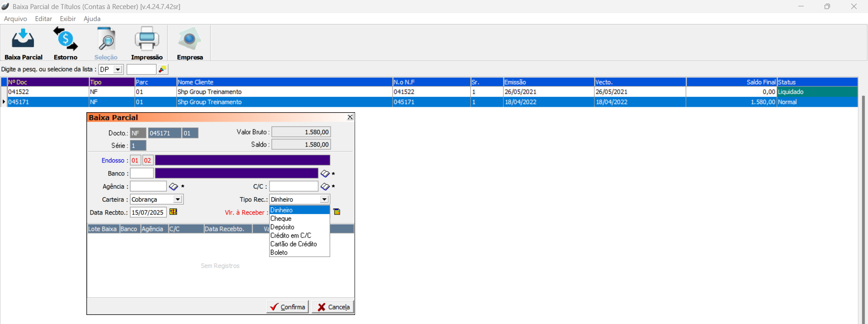Click the Estorno toolbar icon
The width and height of the screenshot is (868, 324).
(66, 44)
